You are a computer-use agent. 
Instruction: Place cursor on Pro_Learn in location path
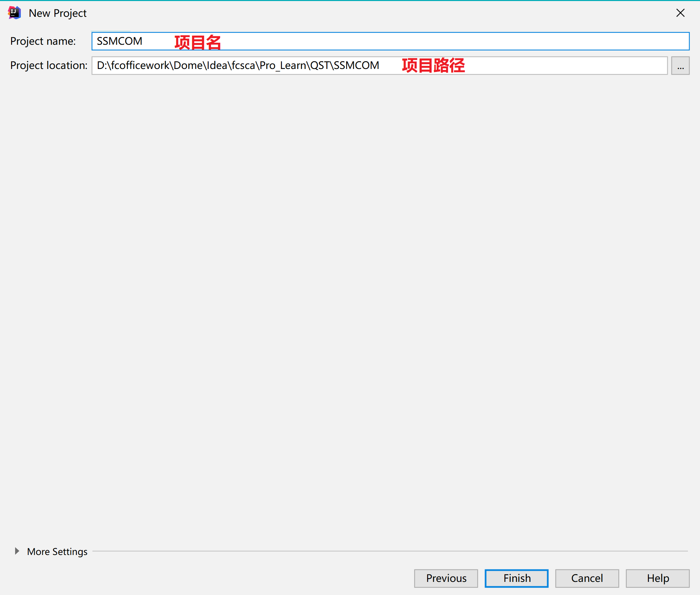tap(283, 66)
